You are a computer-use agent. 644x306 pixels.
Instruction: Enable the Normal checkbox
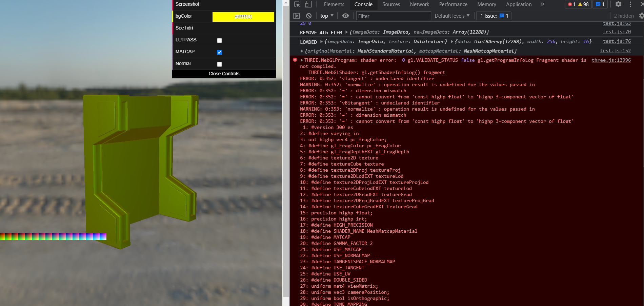(x=219, y=64)
